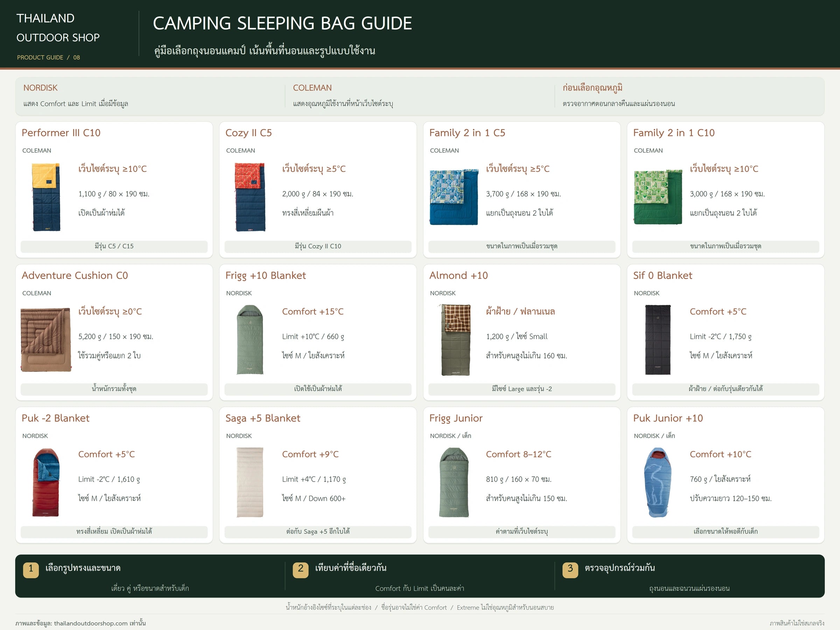Click '5,200 g / 150 × 190 ซม.' spec

(115, 336)
